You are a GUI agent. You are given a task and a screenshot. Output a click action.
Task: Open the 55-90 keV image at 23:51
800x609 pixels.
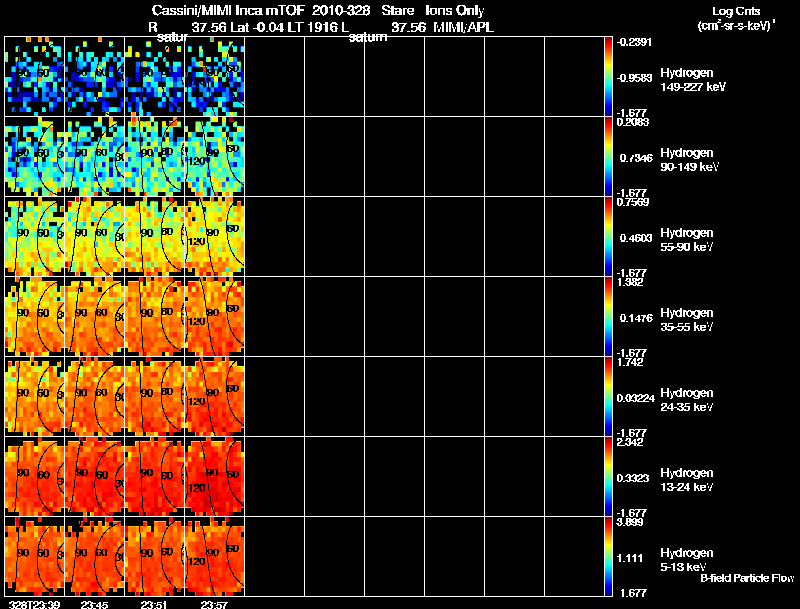[154, 237]
